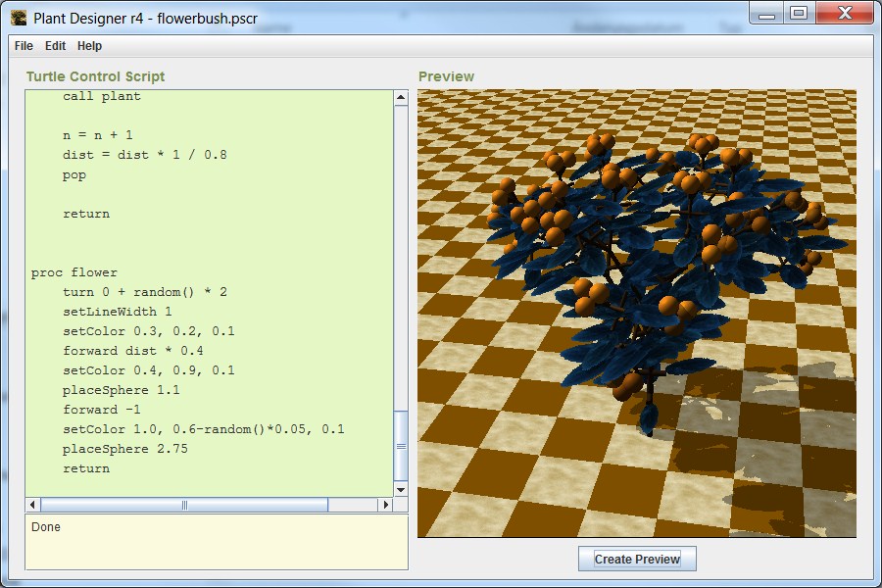The height and width of the screenshot is (588, 882).
Task: Click the horizontal scrollbar thumb
Action: [184, 505]
